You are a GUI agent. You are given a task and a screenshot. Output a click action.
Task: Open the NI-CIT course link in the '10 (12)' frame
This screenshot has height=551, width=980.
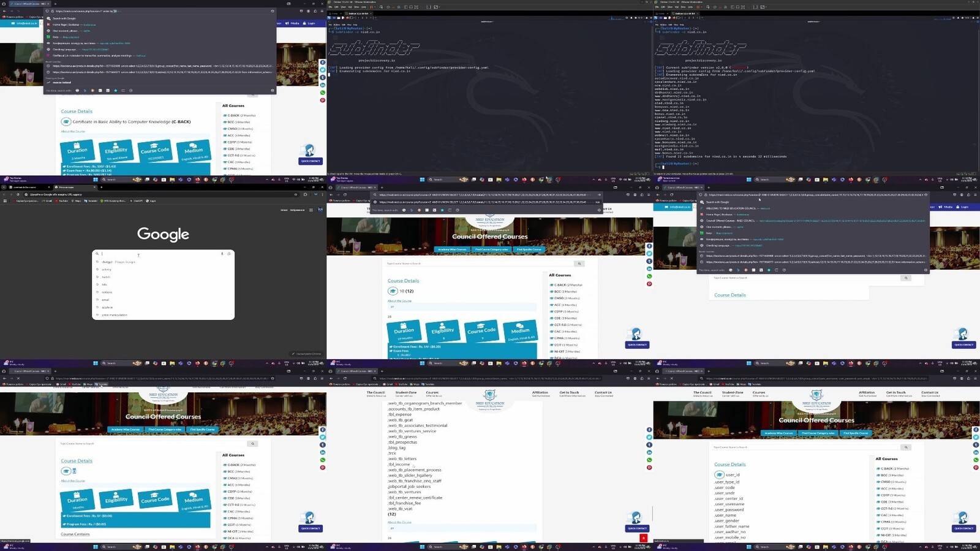(566, 351)
